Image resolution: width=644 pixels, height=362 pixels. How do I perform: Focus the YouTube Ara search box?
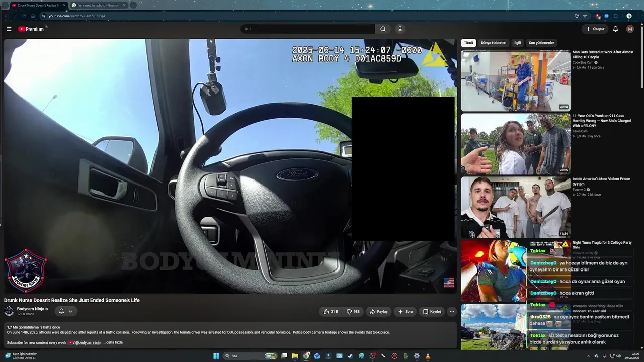point(307,29)
